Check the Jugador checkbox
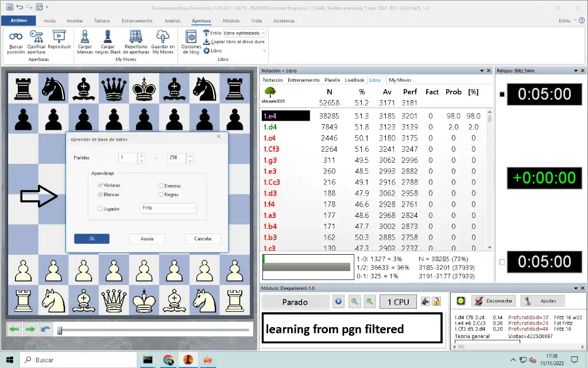588x368 pixels. [x=100, y=209]
